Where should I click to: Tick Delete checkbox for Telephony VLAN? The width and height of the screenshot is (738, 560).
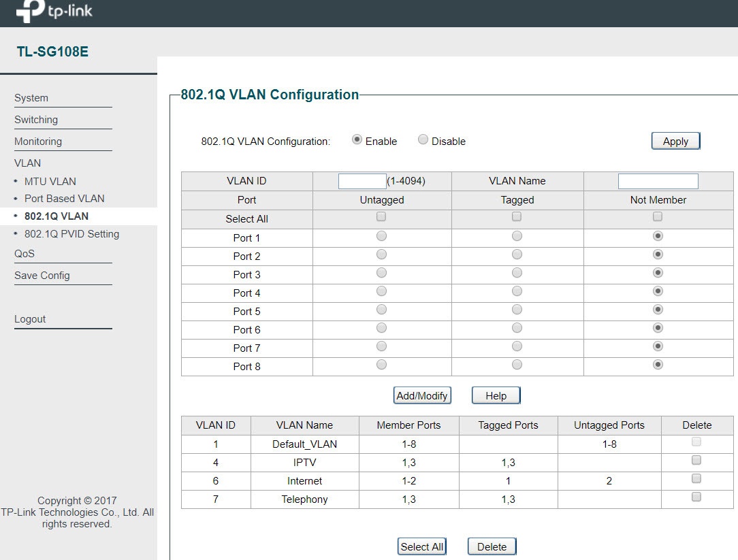tap(696, 497)
